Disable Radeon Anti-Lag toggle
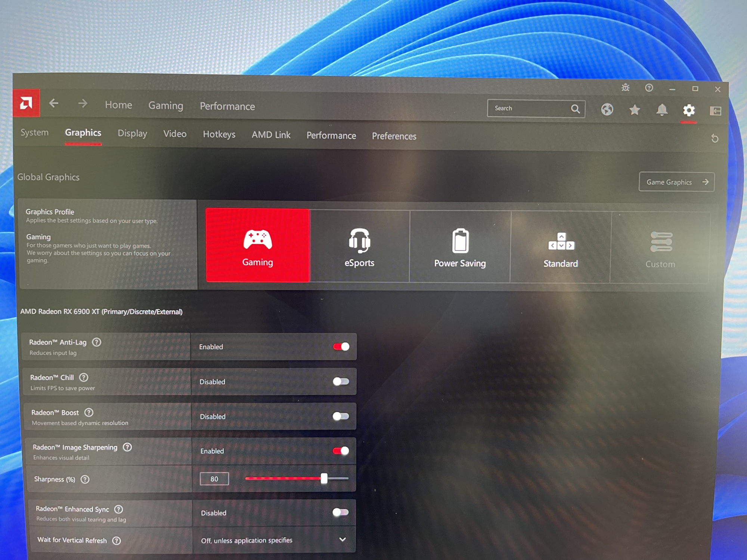The image size is (747, 560). tap(341, 346)
